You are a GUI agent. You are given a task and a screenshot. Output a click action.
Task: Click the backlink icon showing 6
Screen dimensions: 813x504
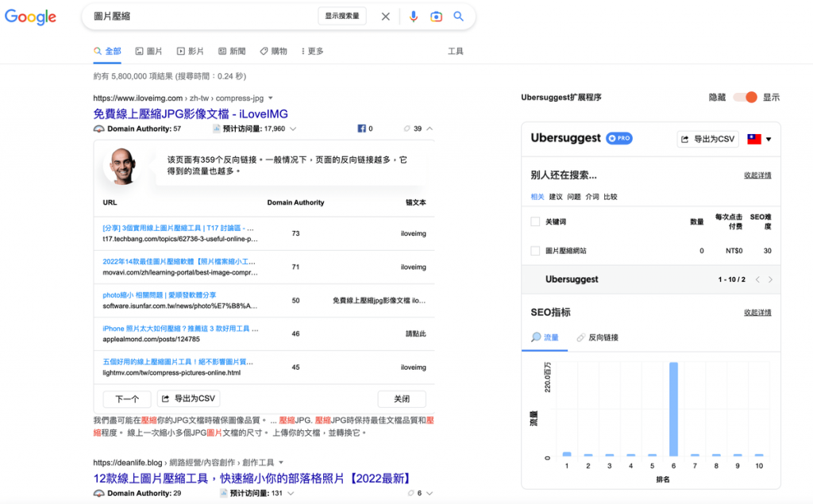coord(410,493)
